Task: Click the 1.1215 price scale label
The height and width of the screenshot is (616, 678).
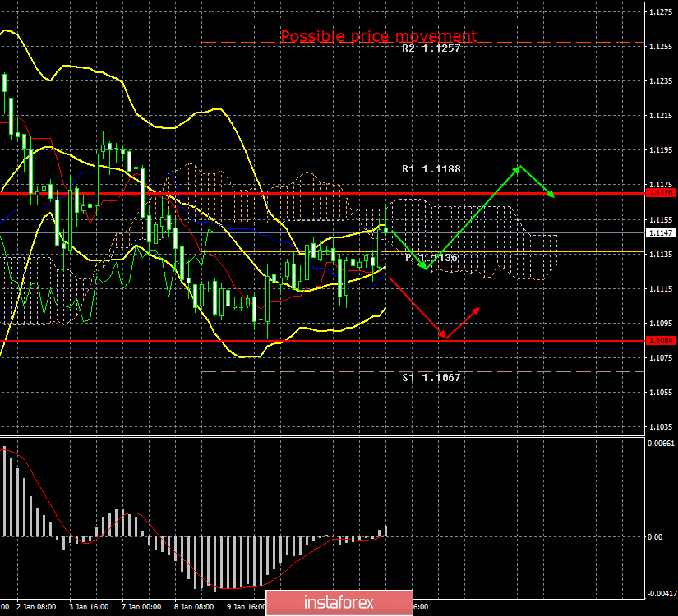Action: (661, 116)
